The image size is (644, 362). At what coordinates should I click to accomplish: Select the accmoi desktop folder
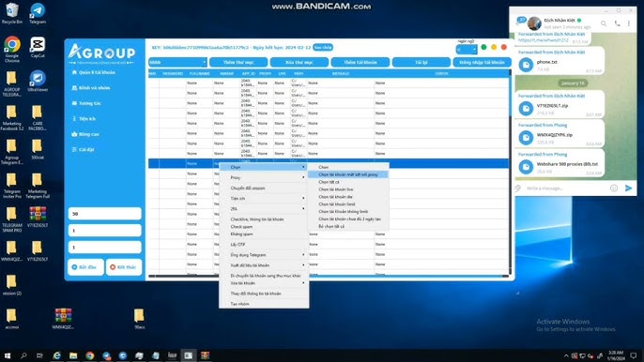[x=12, y=319]
